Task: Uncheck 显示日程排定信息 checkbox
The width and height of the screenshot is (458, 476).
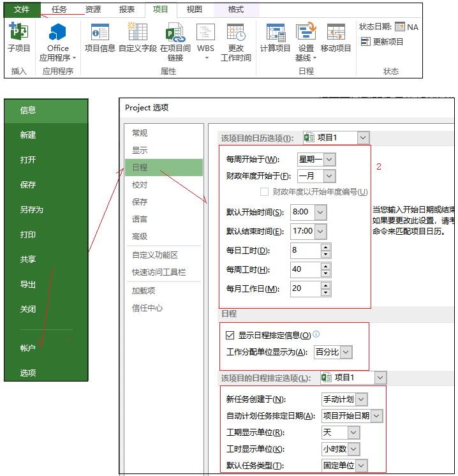Action: pos(230,336)
